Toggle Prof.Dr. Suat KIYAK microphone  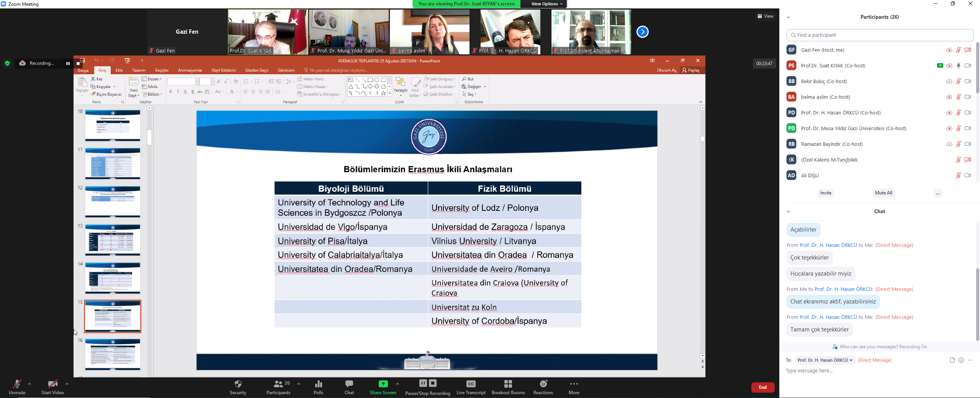pos(958,65)
